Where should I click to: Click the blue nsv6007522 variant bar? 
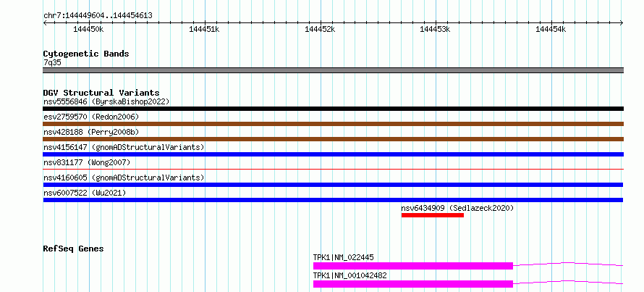point(333,200)
